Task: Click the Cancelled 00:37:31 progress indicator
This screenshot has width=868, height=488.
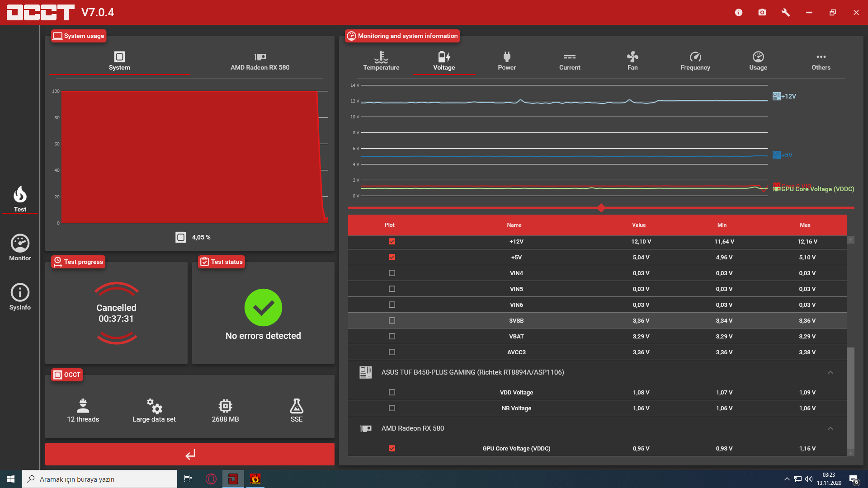Action: point(116,313)
